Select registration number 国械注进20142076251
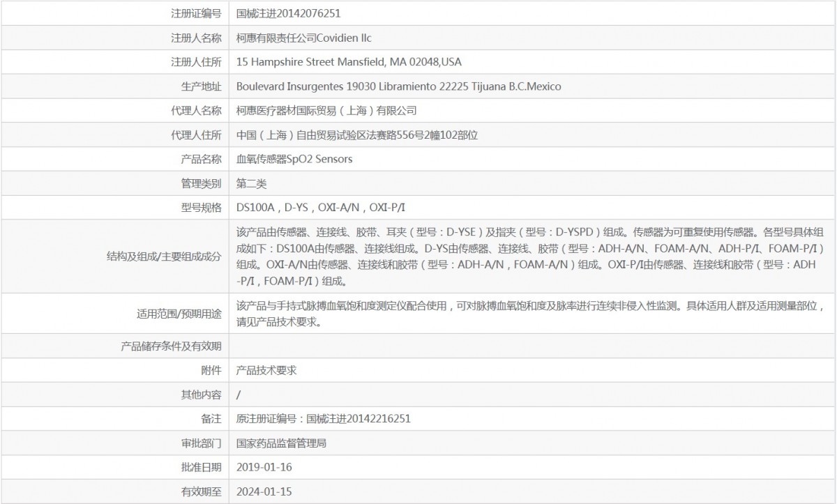Viewport: 837px width, 504px height. click(289, 13)
